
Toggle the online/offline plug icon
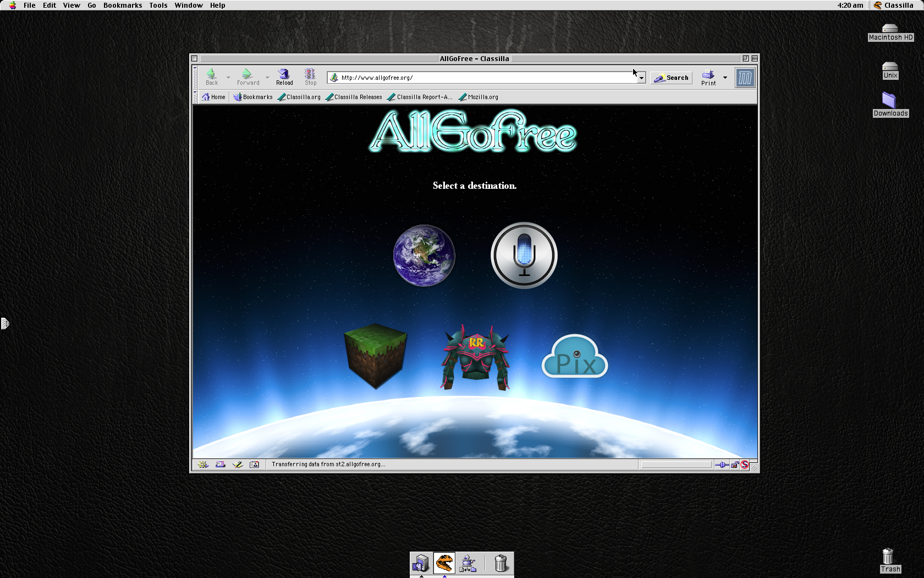point(722,465)
